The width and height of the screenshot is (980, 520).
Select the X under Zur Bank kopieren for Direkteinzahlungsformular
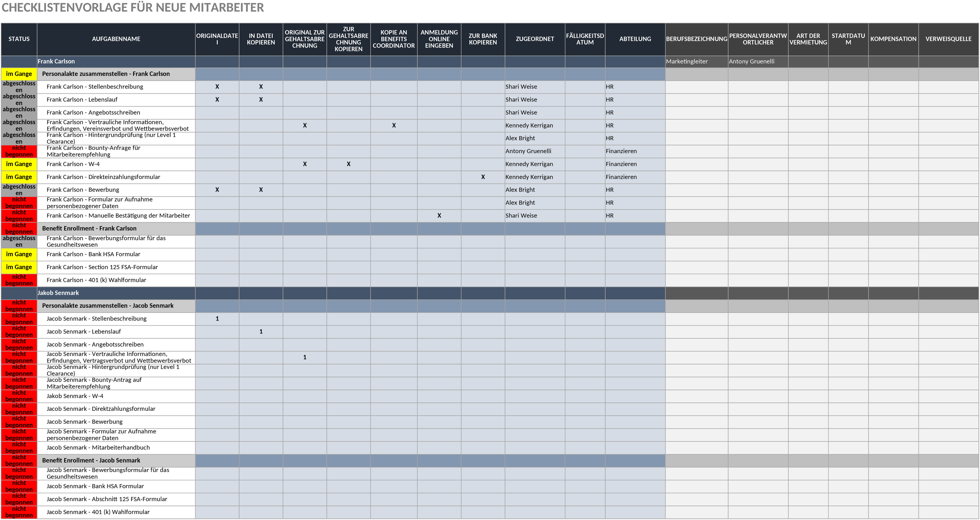click(483, 177)
